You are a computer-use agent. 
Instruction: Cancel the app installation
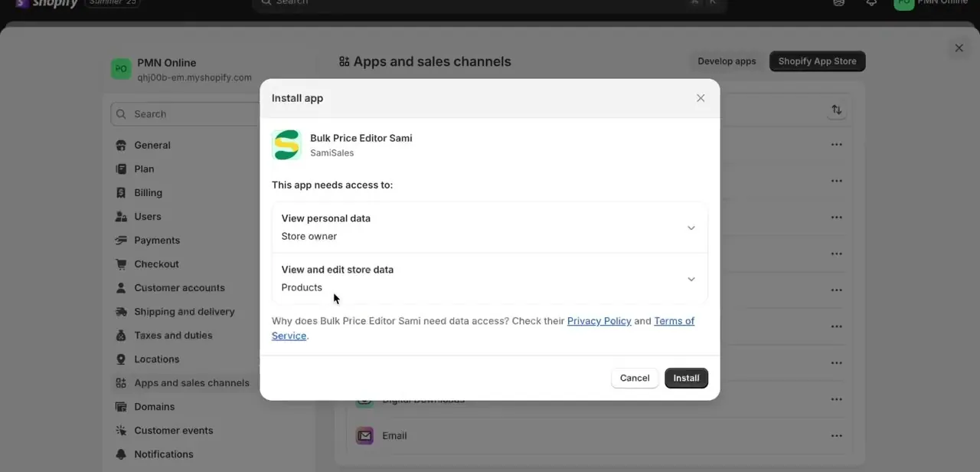tap(635, 378)
